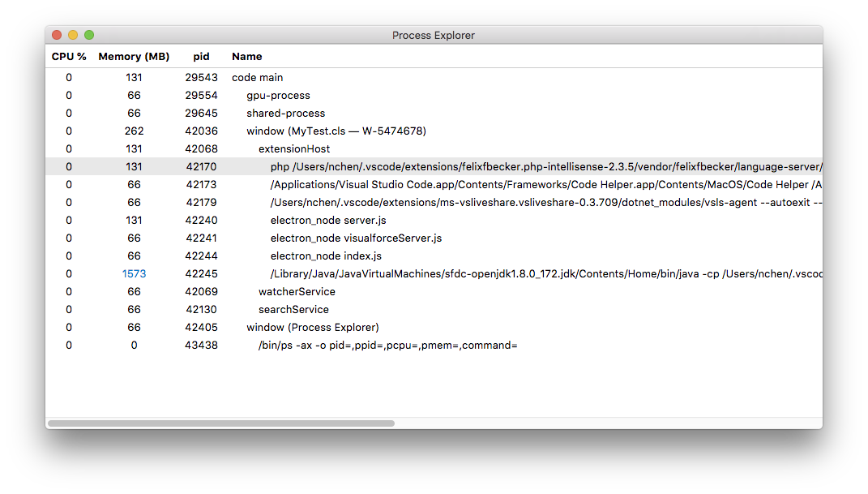The width and height of the screenshot is (868, 494).
Task: Select the searchService process row
Action: pyautogui.click(x=434, y=310)
